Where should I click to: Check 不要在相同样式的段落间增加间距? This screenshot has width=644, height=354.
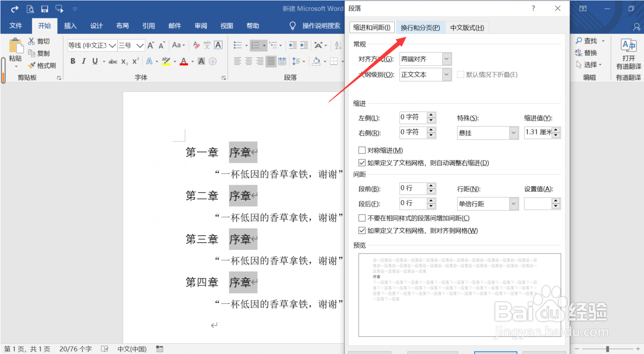pyautogui.click(x=362, y=218)
